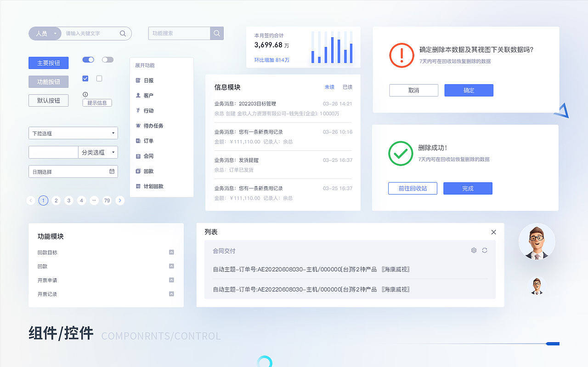Click the 功能按钮 button
This screenshot has width=588, height=367.
pos(48,82)
